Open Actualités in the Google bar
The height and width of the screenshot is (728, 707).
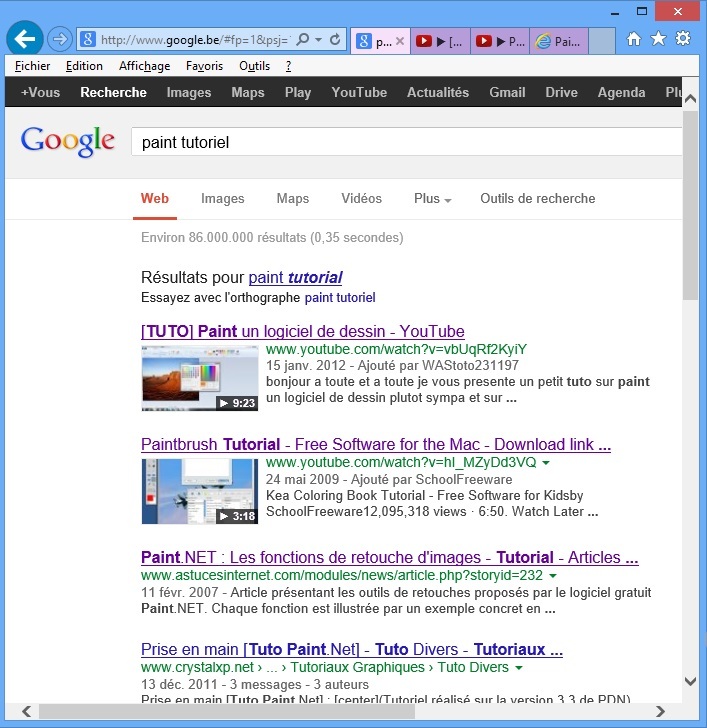[x=438, y=92]
